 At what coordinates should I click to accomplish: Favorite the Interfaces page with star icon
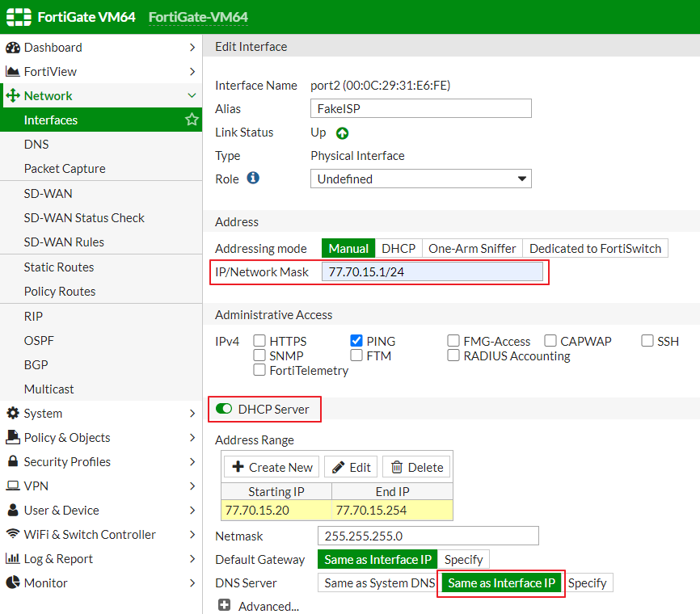[x=192, y=120]
